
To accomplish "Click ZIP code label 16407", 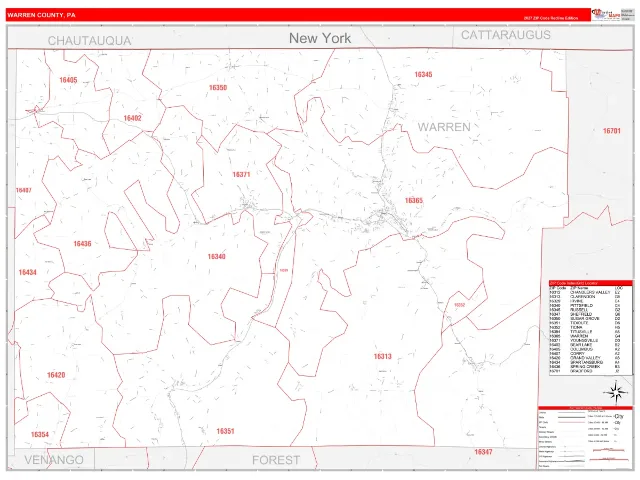I will (x=24, y=190).
